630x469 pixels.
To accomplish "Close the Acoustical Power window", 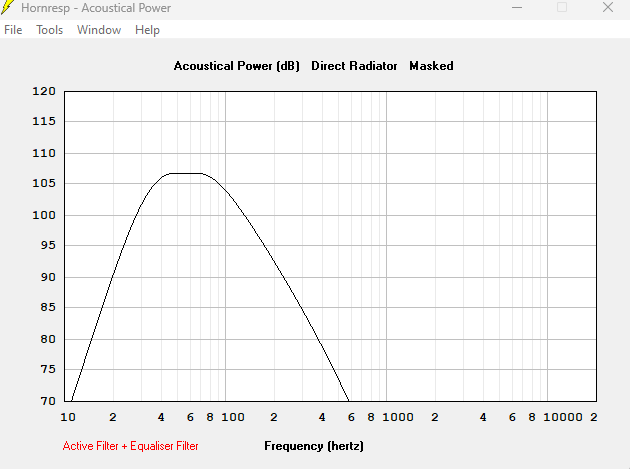I will point(608,7).
